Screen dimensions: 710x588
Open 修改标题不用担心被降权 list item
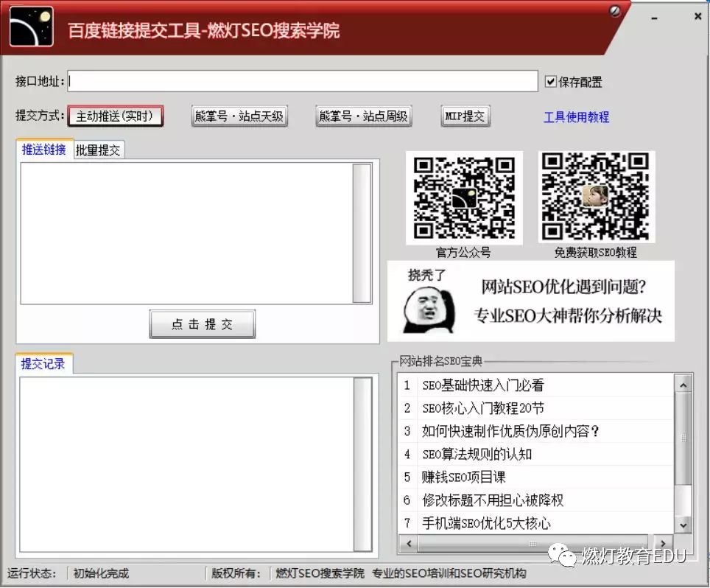click(536, 500)
